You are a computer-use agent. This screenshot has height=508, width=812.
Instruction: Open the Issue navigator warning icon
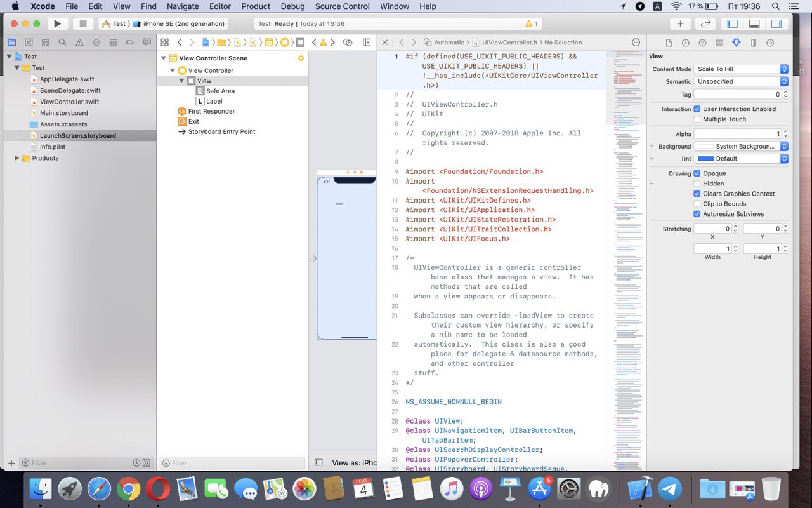(79, 43)
